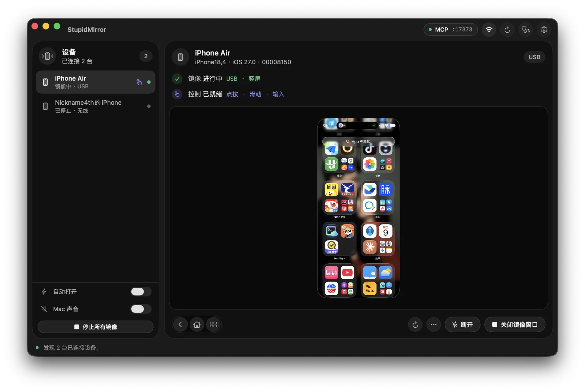
Task: Open the bilibili app on mirrored phone
Action: pyautogui.click(x=331, y=273)
